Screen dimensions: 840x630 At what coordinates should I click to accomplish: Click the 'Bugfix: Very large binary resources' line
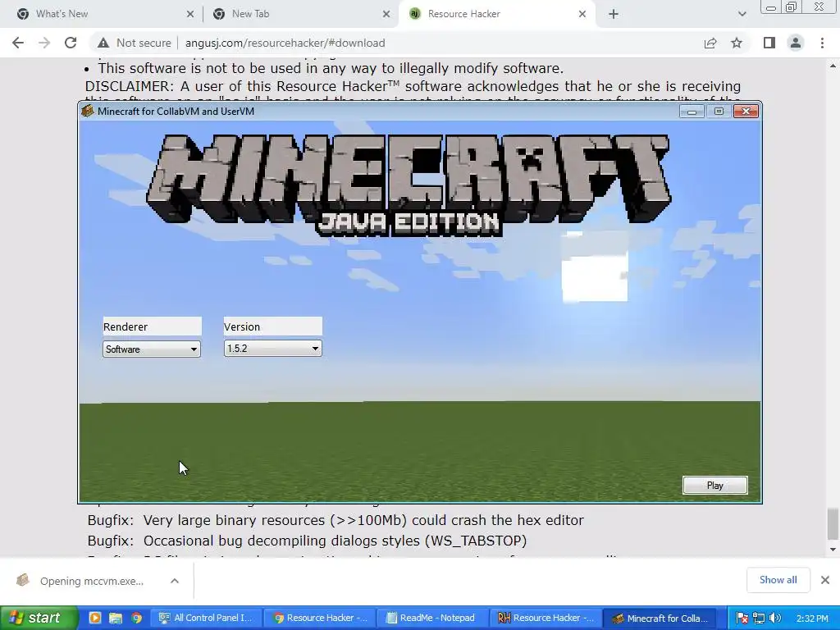(x=336, y=520)
